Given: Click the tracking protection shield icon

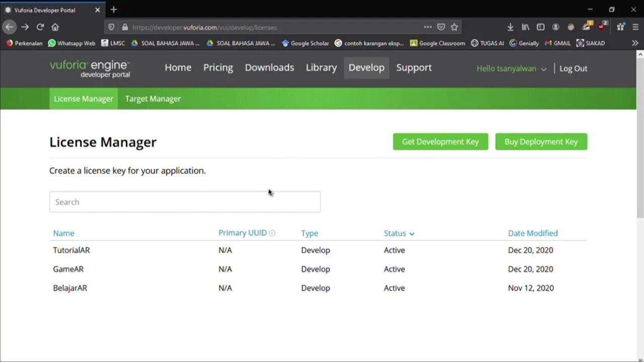Looking at the screenshot, I should tap(112, 27).
